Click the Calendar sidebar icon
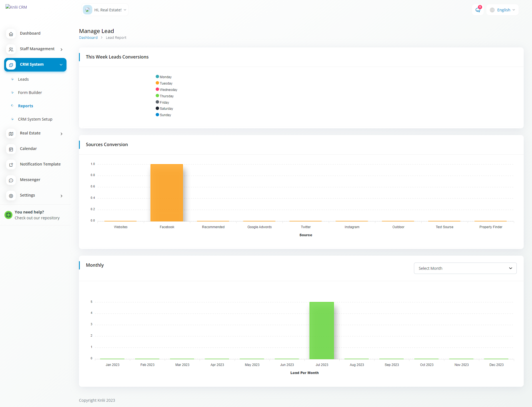This screenshot has width=532, height=407. [11, 149]
